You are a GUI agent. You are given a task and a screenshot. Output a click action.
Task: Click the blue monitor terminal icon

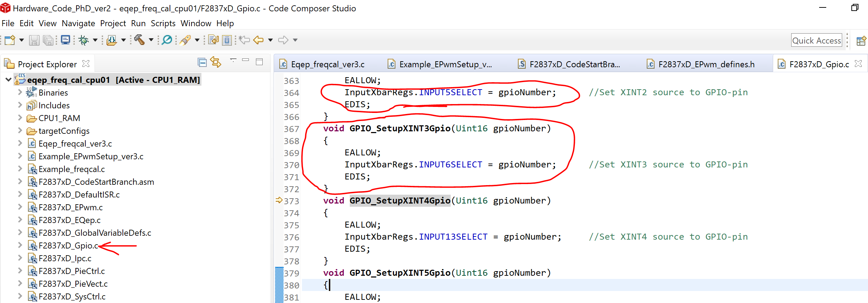tap(65, 40)
